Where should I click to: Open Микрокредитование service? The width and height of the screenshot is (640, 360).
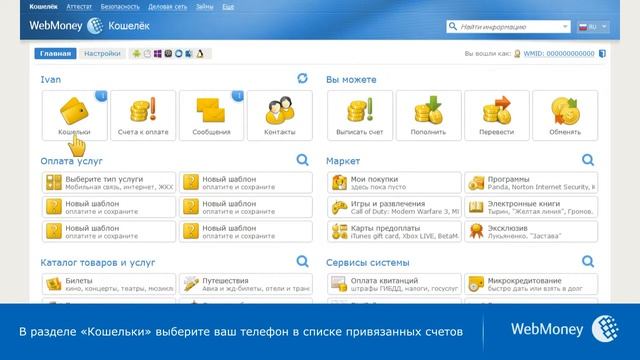531,284
